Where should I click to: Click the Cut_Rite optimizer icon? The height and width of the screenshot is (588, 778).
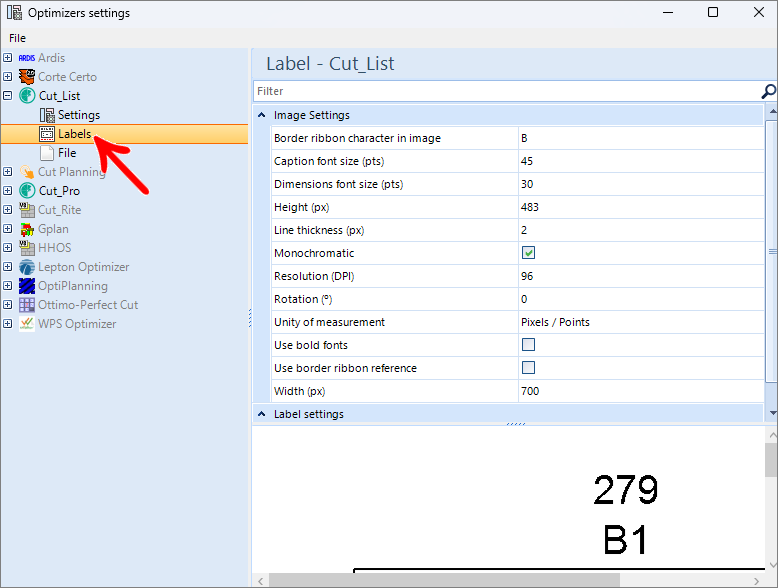(x=27, y=210)
